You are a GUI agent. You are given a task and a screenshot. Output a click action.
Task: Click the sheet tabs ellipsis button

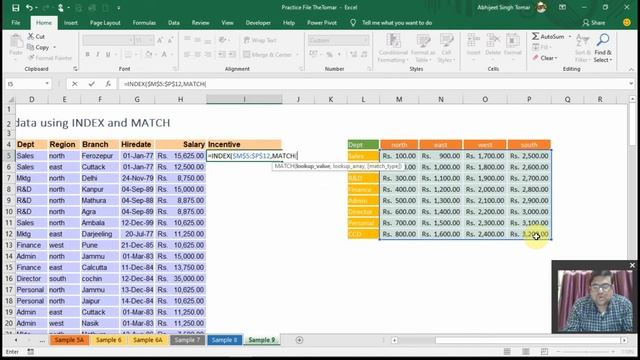42,340
